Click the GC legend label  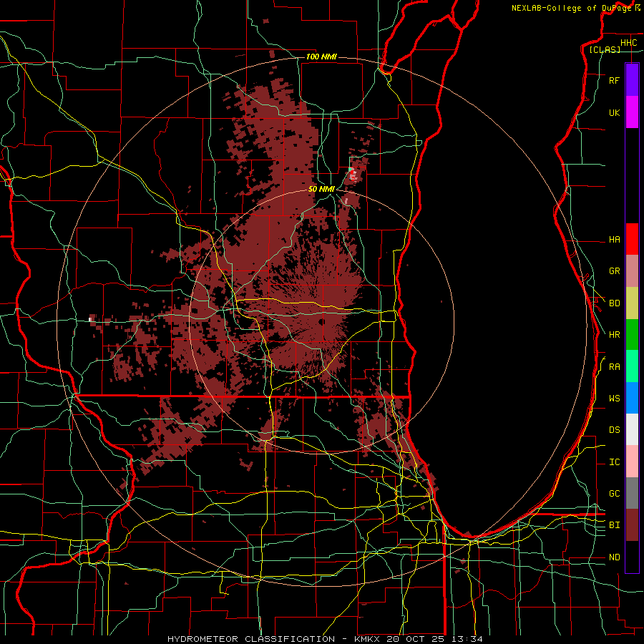614,494
